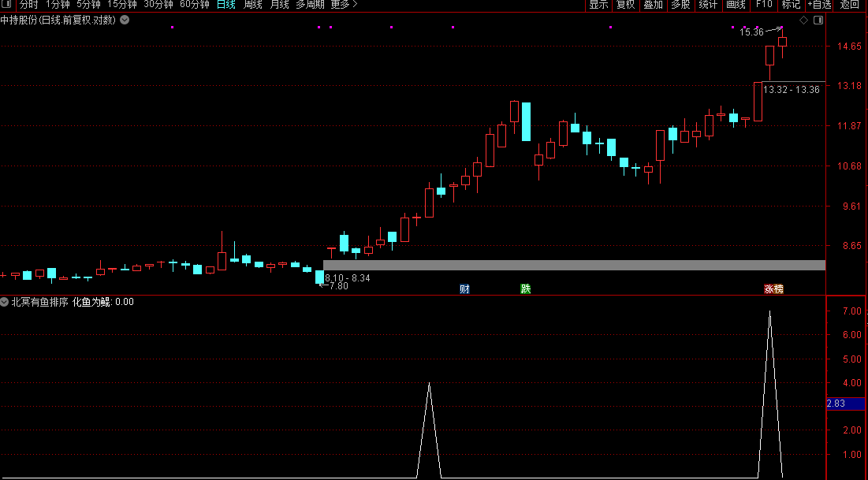Click the 多股 multi-stock button
Viewport: 868px width, 480px height.
(x=681, y=5)
